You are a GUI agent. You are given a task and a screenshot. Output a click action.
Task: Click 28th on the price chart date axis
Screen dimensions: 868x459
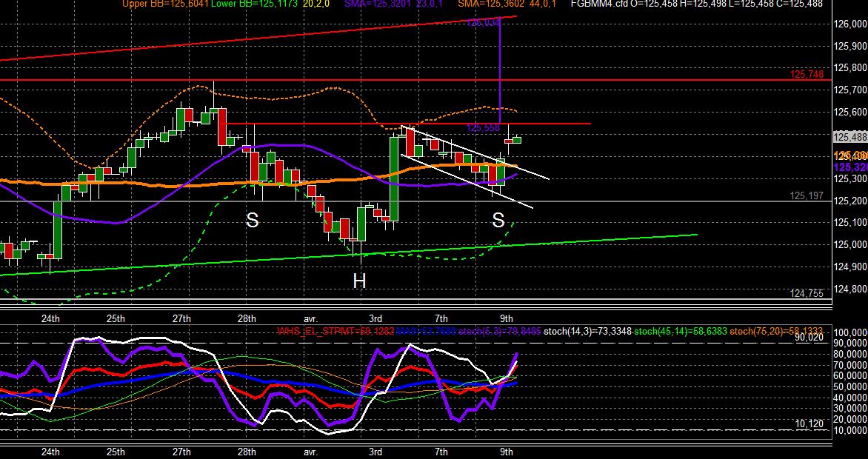click(247, 318)
